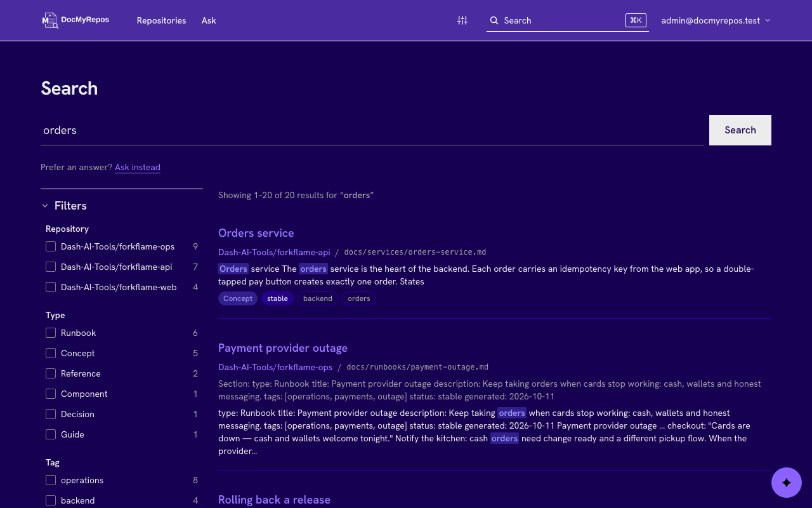Tick the Component type checkbox
The width and height of the screenshot is (812, 508).
click(x=51, y=394)
